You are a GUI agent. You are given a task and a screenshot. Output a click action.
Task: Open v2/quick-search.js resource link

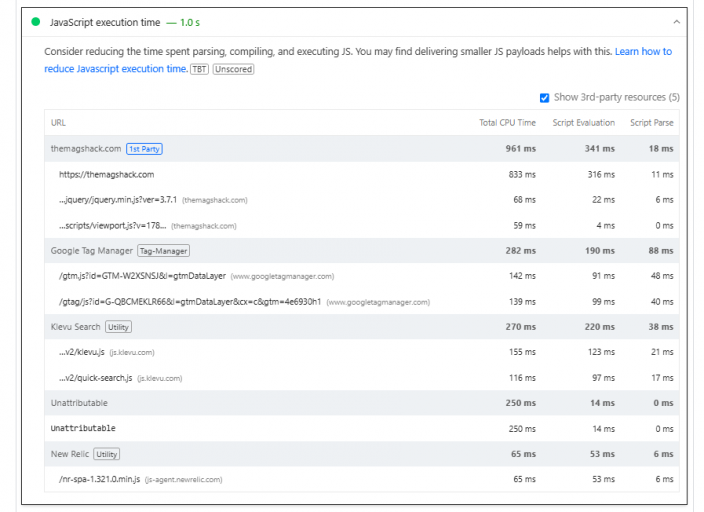point(96,378)
